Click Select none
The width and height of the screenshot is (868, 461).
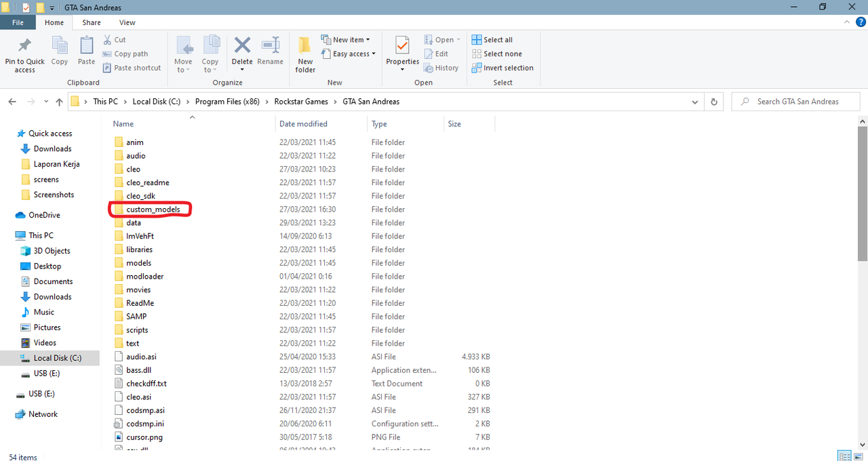pyautogui.click(x=497, y=54)
